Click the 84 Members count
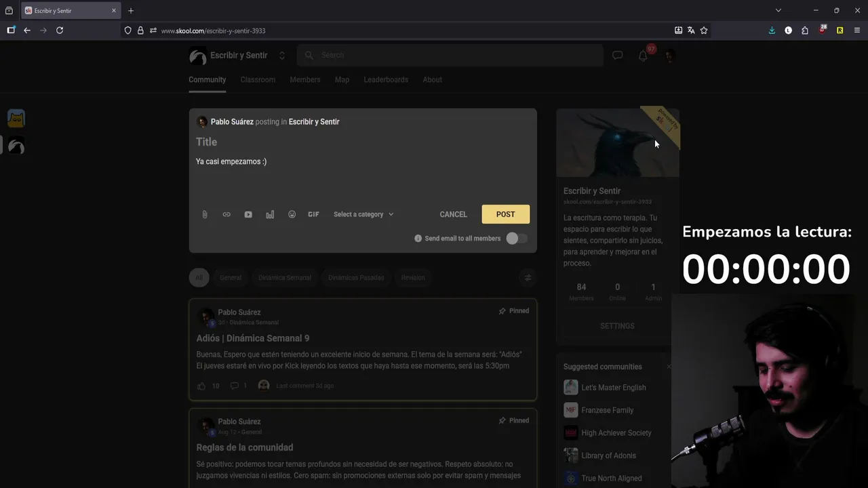 [581, 292]
